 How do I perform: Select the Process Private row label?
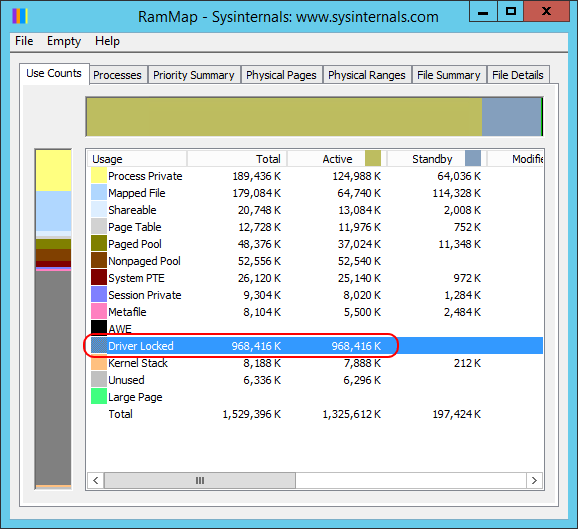(x=145, y=176)
